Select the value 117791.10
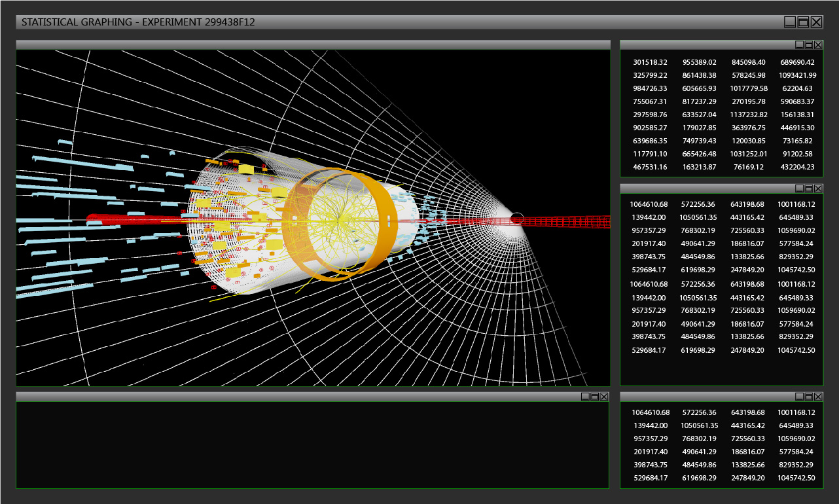The height and width of the screenshot is (504, 839). point(651,154)
